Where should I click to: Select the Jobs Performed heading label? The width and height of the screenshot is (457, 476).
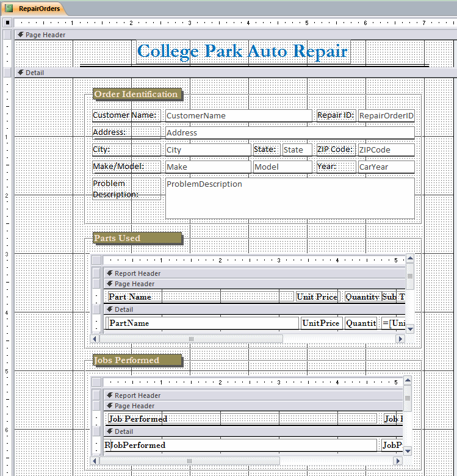[x=137, y=360]
